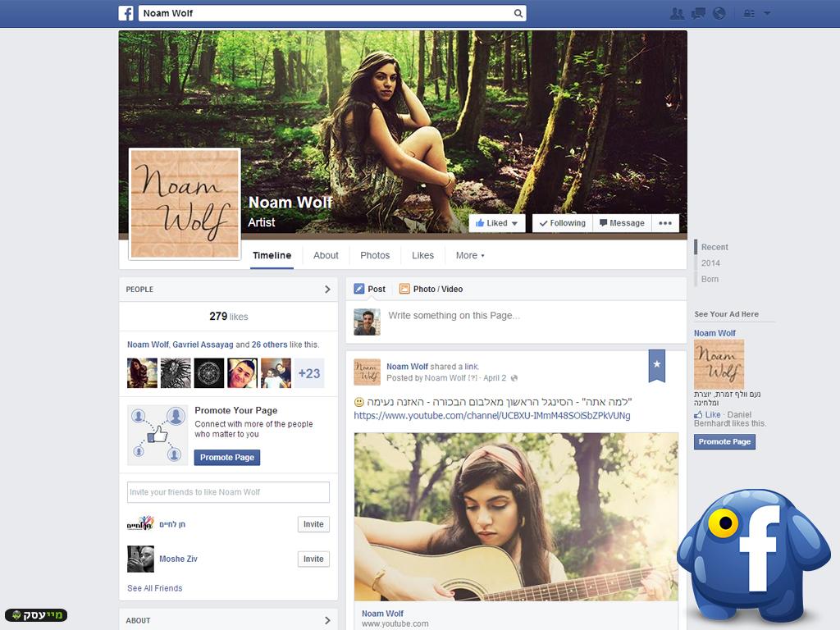Select the Post composer tab
840x630 pixels.
click(x=370, y=290)
